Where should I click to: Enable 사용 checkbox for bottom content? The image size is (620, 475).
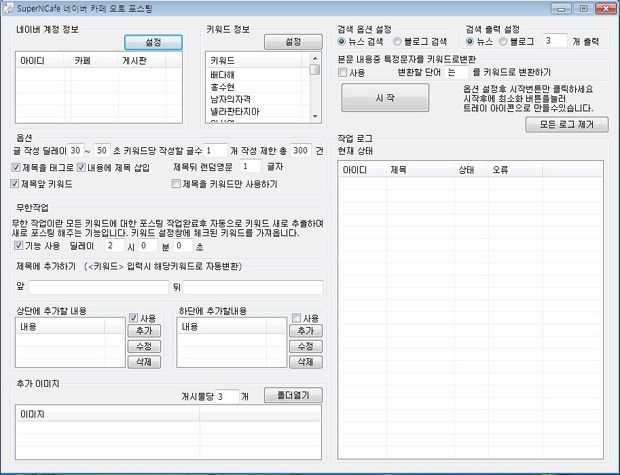[x=296, y=318]
